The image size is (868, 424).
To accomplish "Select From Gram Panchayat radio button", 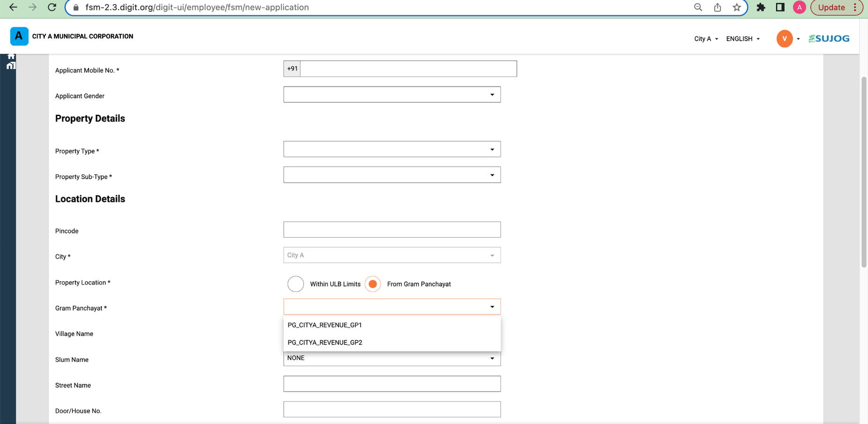I will 373,284.
